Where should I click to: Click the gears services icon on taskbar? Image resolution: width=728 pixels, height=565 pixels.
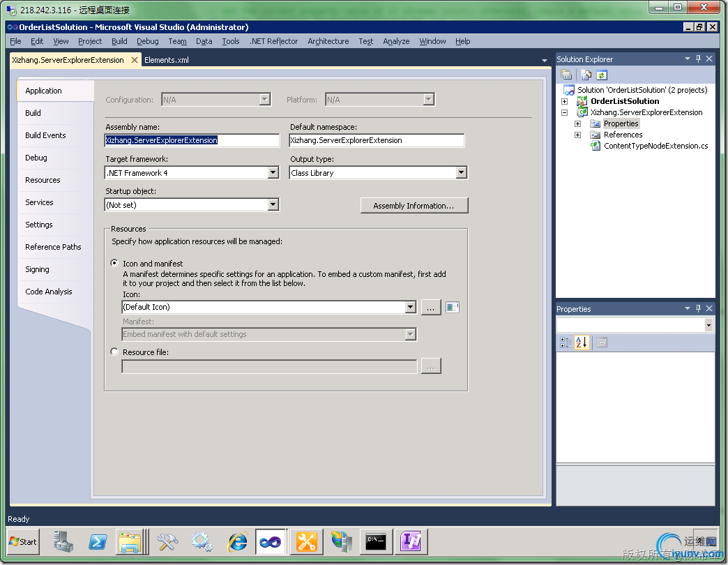tap(202, 541)
